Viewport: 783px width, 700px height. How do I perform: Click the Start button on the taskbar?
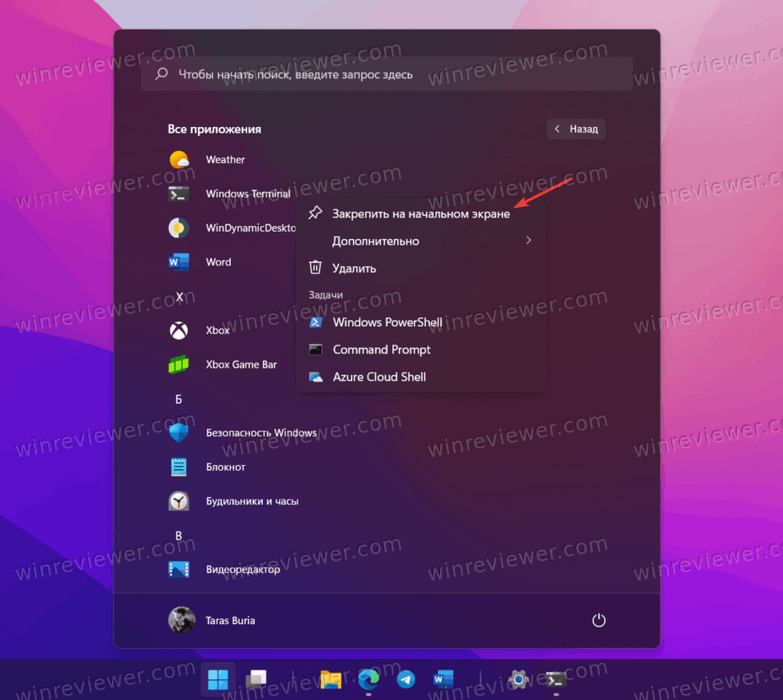click(218, 679)
